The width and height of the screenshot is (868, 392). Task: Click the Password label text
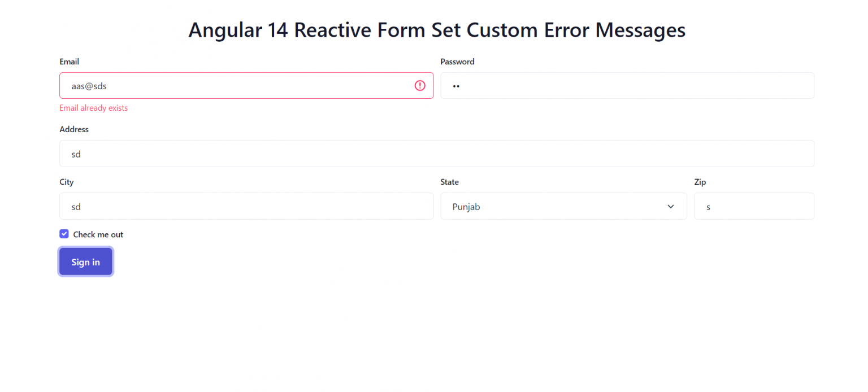(x=457, y=62)
